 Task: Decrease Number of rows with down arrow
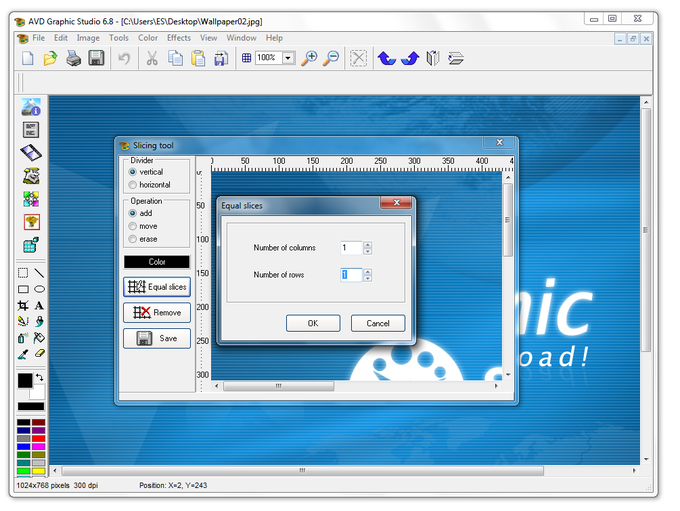(367, 278)
